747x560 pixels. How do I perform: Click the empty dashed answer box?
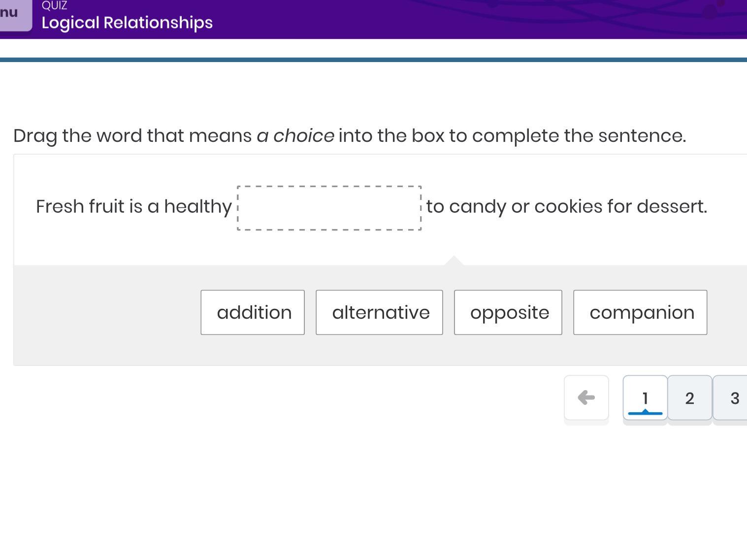(x=329, y=208)
